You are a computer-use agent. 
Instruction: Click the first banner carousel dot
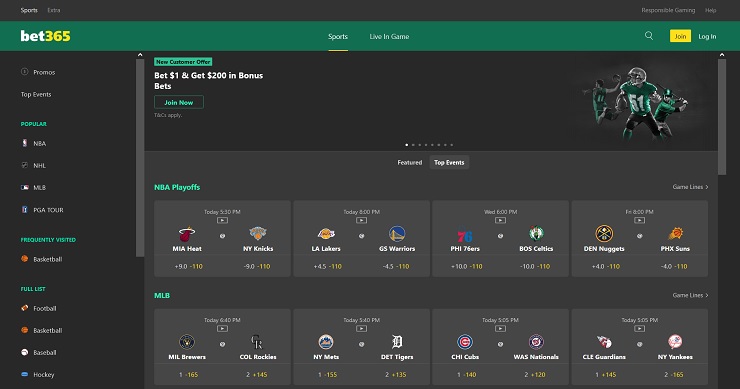pos(407,145)
